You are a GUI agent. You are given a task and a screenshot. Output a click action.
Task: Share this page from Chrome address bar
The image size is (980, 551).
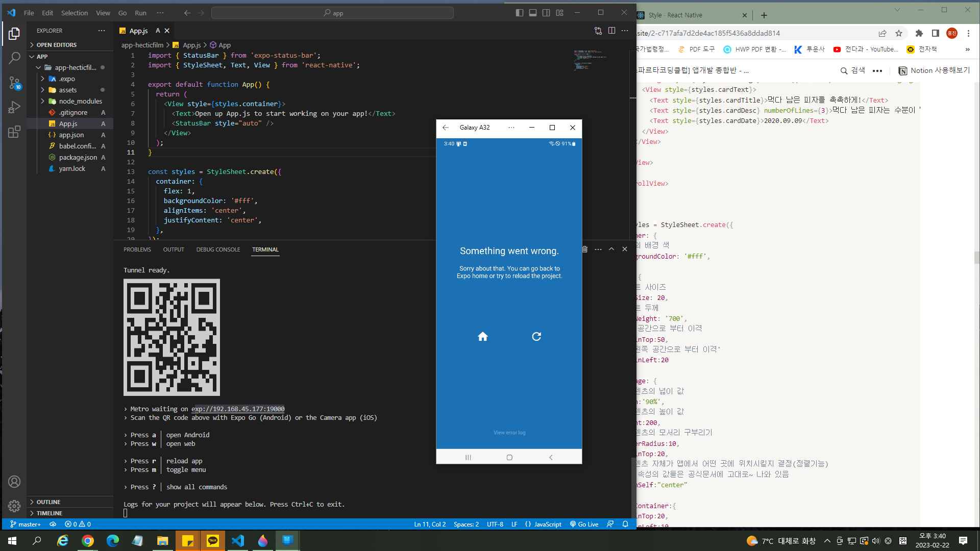click(x=883, y=33)
